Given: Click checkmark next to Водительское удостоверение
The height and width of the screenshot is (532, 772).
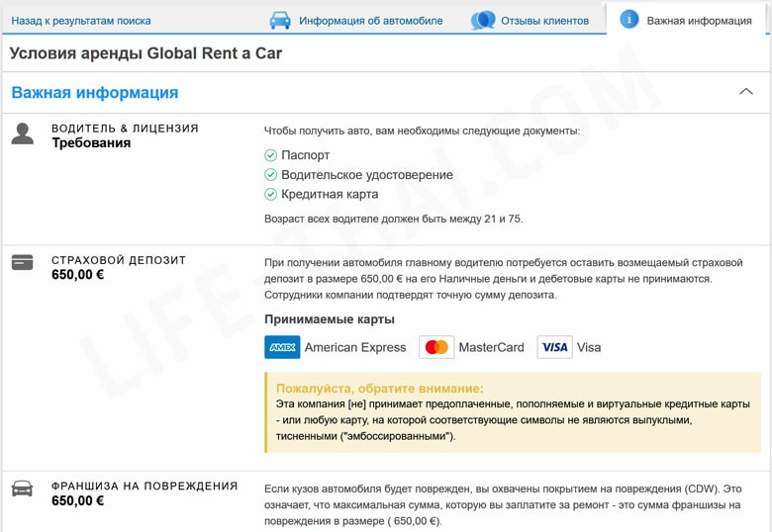Looking at the screenshot, I should pos(270,175).
